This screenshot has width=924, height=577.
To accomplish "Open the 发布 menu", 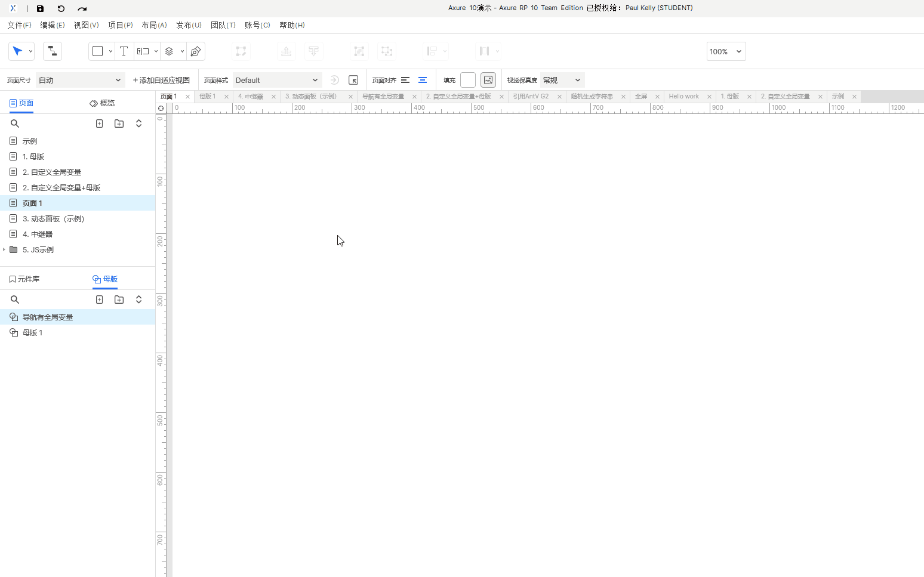I will (189, 25).
